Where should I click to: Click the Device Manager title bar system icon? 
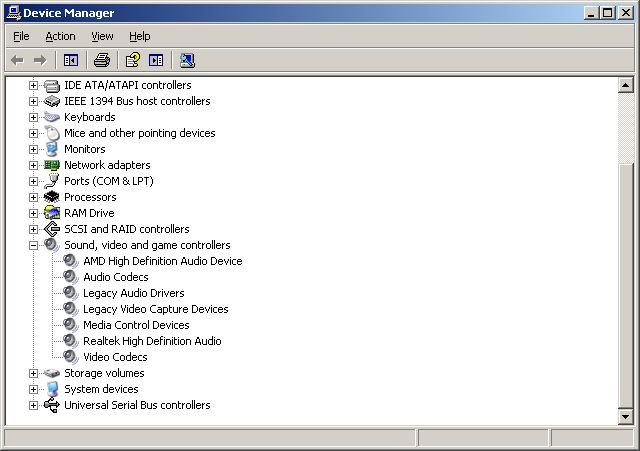pyautogui.click(x=13, y=13)
